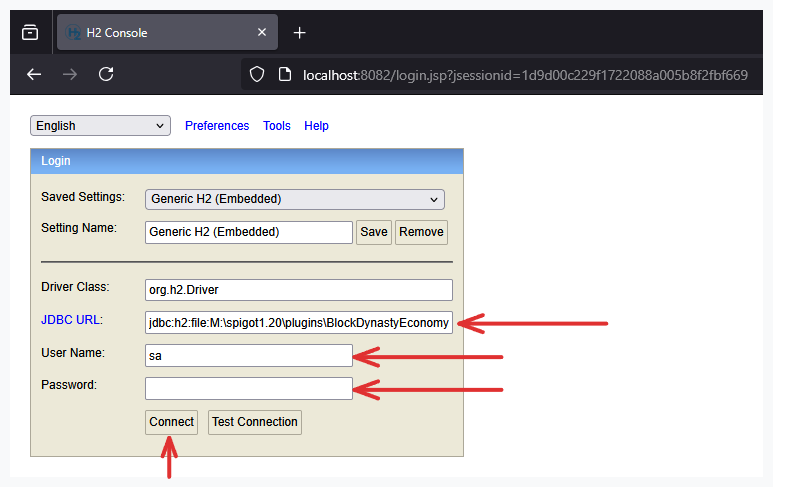Open the English language dropdown
787x487 pixels.
point(101,126)
